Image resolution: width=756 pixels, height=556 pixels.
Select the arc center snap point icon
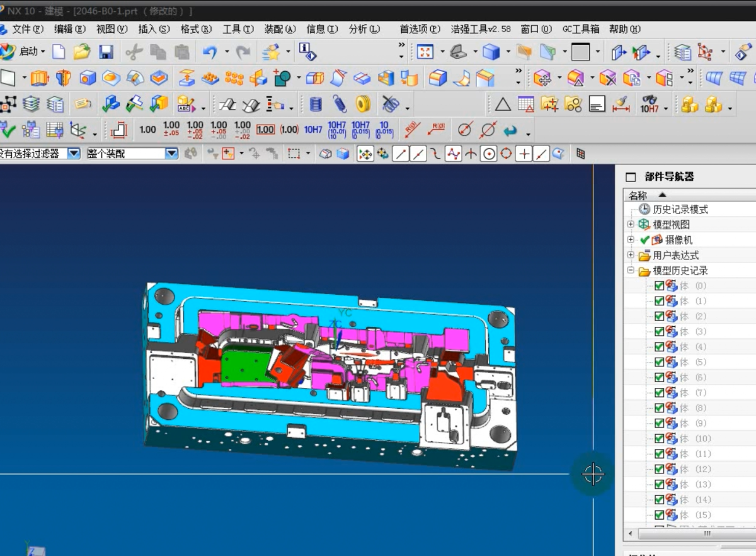coord(489,154)
